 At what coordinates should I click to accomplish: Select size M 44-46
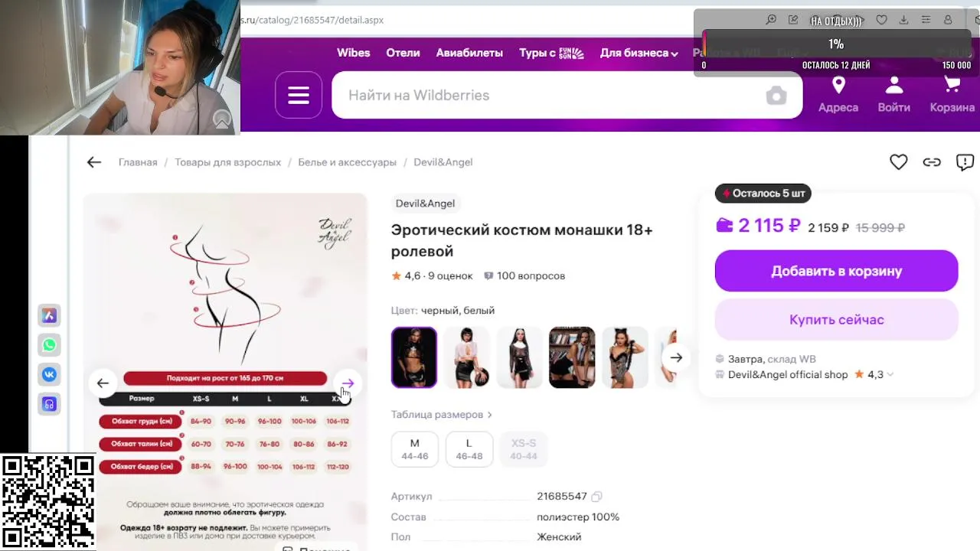coord(415,449)
